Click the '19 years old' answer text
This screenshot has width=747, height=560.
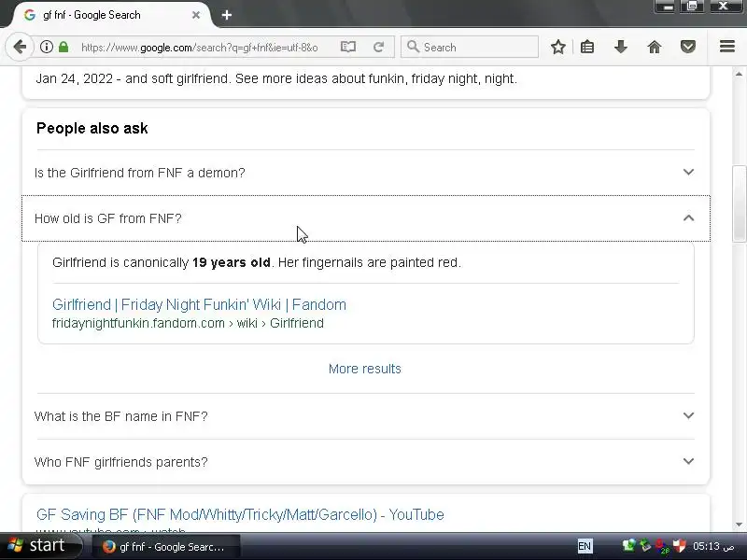point(231,262)
